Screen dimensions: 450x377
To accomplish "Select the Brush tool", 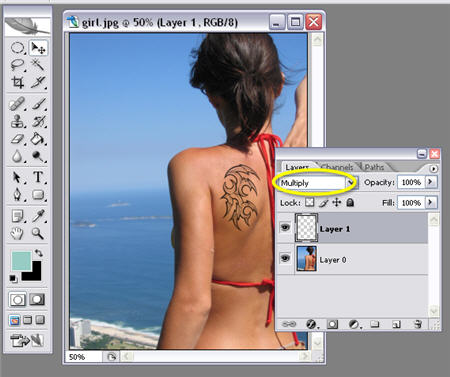I will (x=38, y=104).
